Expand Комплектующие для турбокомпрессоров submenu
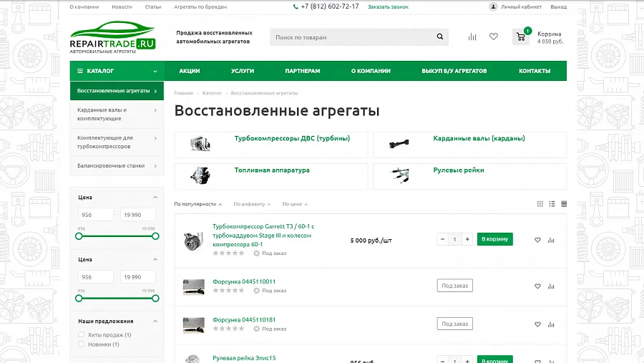 [156, 138]
